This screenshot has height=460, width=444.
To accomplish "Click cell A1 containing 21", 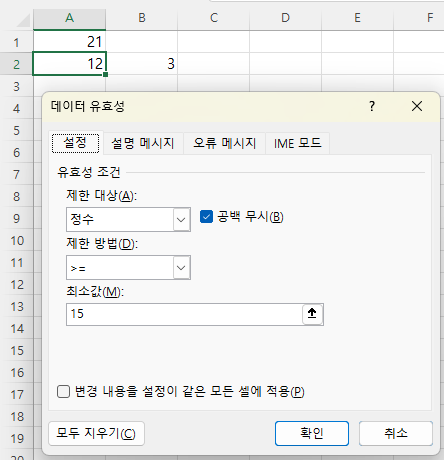I will pyautogui.click(x=69, y=42).
